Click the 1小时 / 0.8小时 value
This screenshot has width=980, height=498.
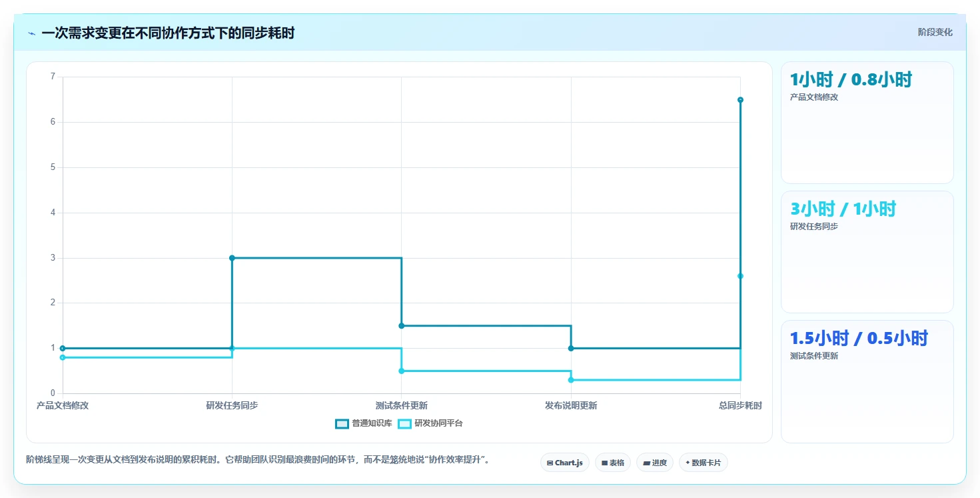[x=851, y=80]
